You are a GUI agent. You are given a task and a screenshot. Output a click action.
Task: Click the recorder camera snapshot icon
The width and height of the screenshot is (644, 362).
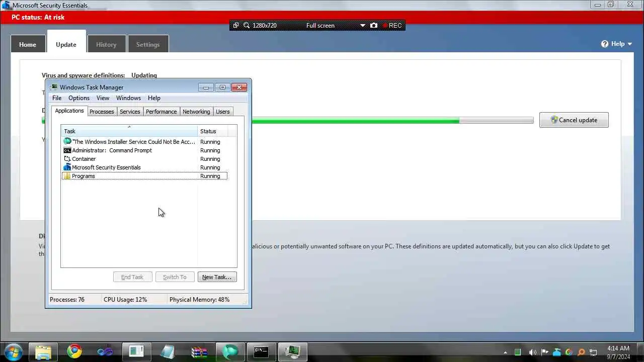374,25
